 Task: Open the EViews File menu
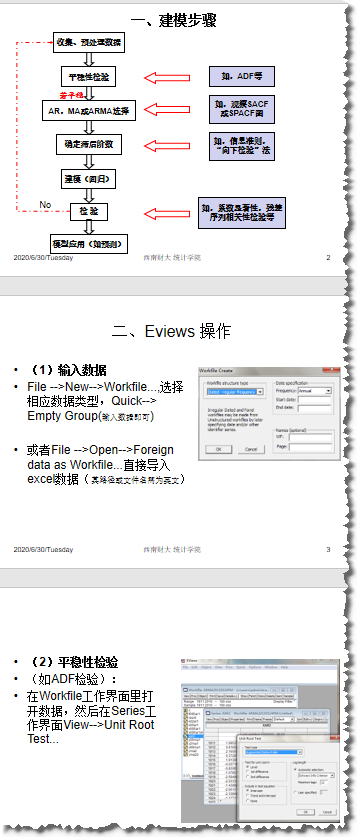(185, 667)
